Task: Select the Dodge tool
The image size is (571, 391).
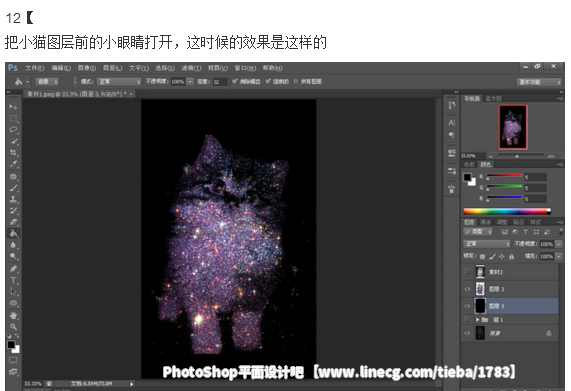Action: (13, 256)
